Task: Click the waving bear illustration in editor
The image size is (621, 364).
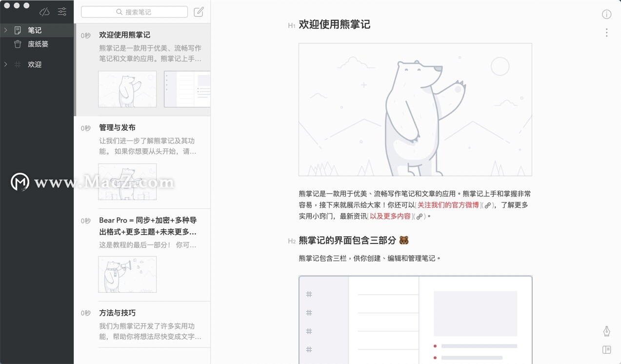Action: pyautogui.click(x=415, y=110)
